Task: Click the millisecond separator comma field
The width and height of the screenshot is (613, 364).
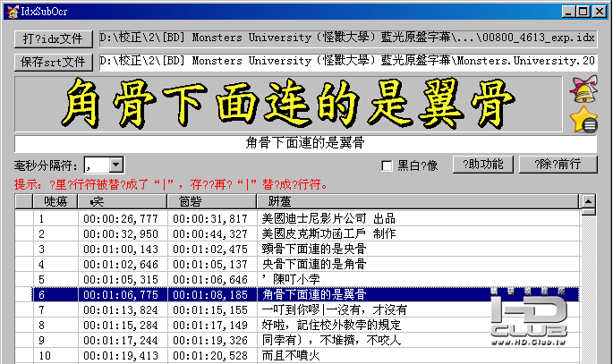Action: click(97, 165)
